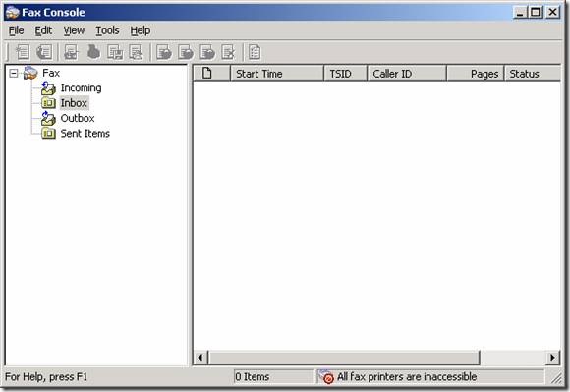Viewport: 570px width, 392px height.
Task: Sort by TSID column header
Action: [345, 74]
